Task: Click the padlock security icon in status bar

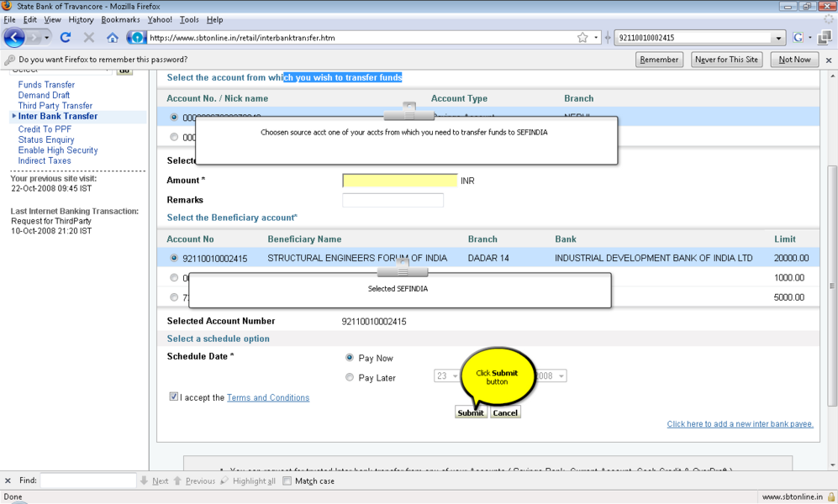Action: (x=830, y=496)
